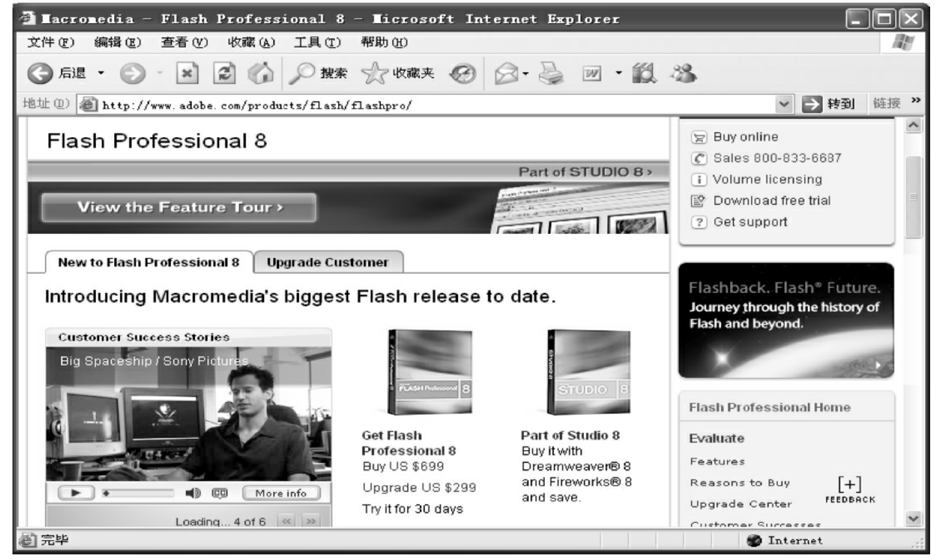Viewport: 942px width, 560px height.
Task: Go to the Home page icon
Action: click(x=261, y=74)
